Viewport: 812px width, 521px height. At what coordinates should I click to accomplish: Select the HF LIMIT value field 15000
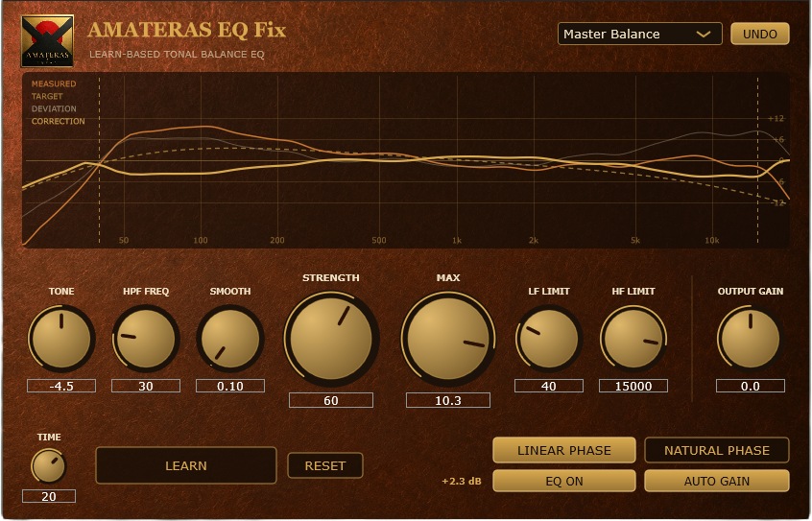(633, 386)
